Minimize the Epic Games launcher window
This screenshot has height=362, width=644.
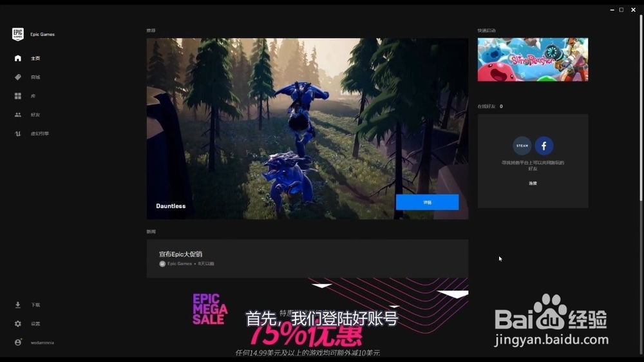612,10
